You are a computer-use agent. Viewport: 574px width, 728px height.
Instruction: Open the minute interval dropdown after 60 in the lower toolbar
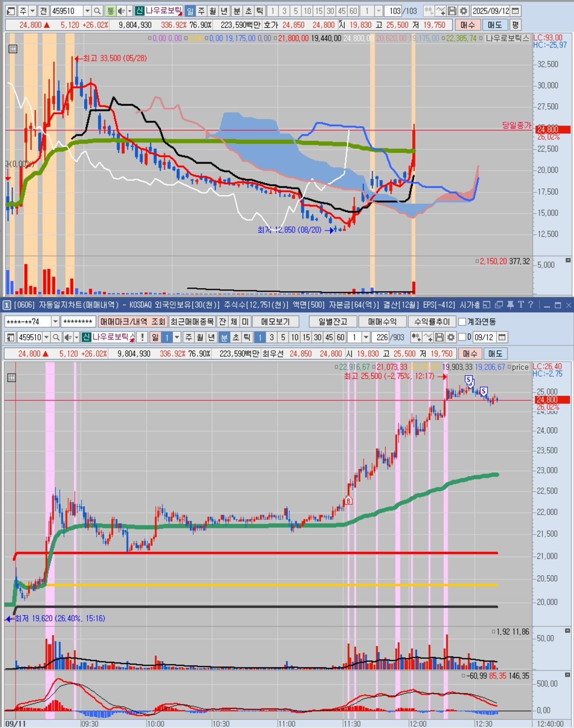coord(366,337)
